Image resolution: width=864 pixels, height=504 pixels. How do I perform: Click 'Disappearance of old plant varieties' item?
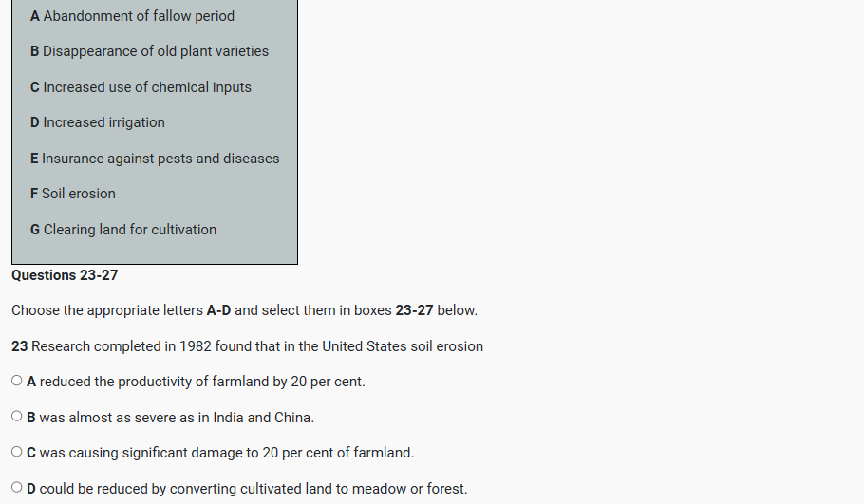tap(149, 51)
